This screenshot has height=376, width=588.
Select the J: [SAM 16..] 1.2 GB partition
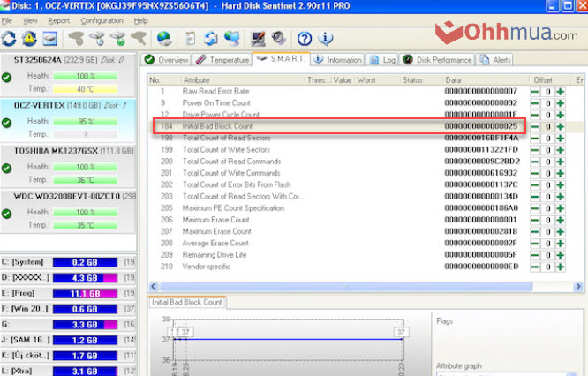[85, 341]
